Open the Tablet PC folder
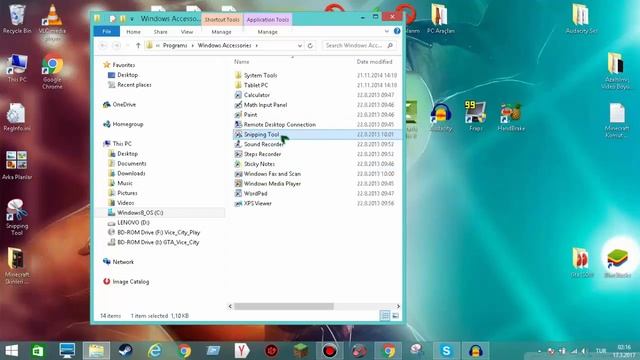Screen dimensions: 640x360 tap(256, 85)
